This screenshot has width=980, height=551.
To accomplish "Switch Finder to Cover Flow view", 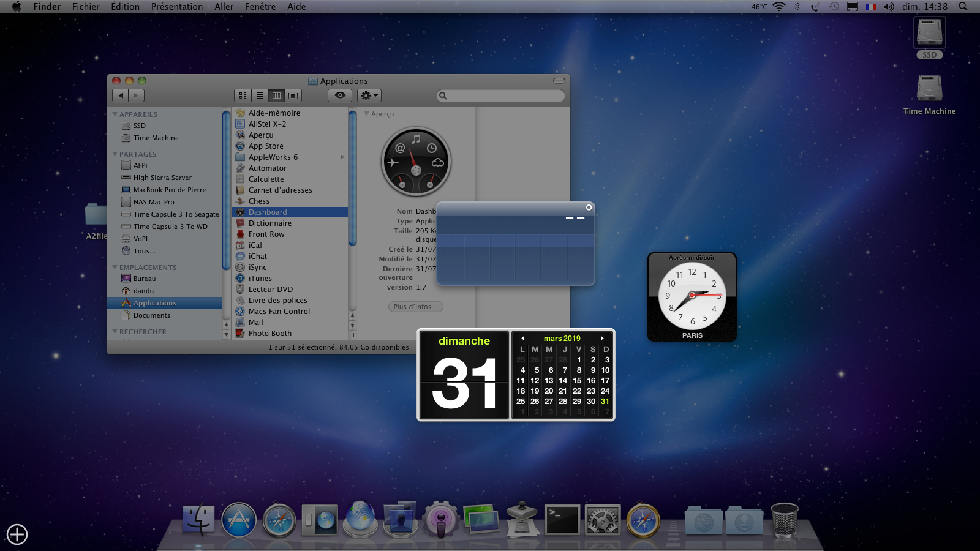I will coord(293,96).
